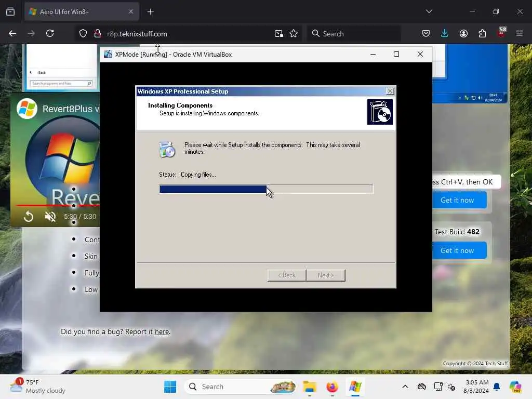Open notification bell in taskbar
The width and height of the screenshot is (532, 399).
coord(497,387)
